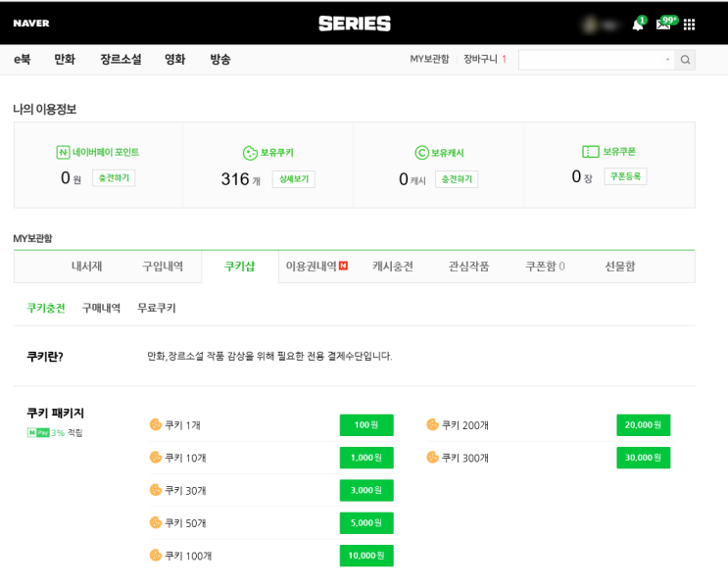Image resolution: width=728 pixels, height=585 pixels.
Task: Open the Naver services grid icon
Action: click(x=689, y=24)
